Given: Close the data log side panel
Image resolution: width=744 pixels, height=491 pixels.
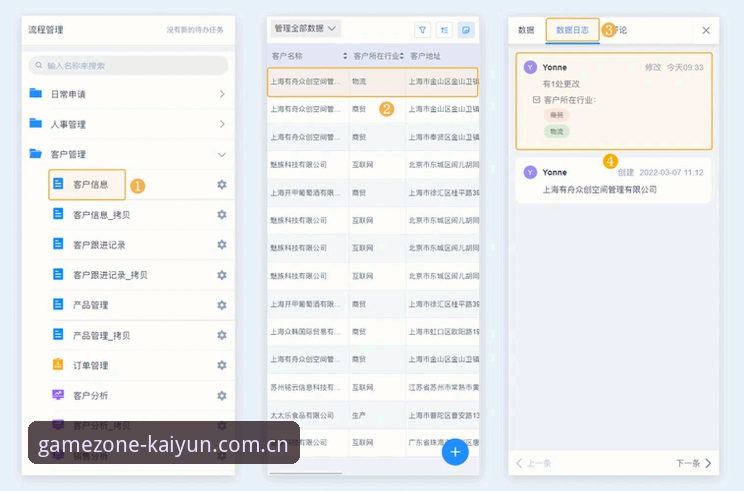Looking at the screenshot, I should point(706,30).
